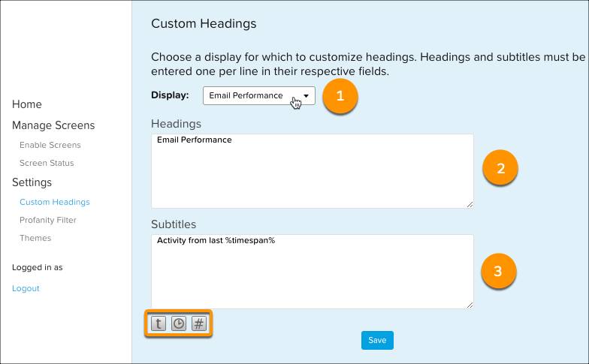Click the Save button
The image size is (589, 364).
pos(377,340)
